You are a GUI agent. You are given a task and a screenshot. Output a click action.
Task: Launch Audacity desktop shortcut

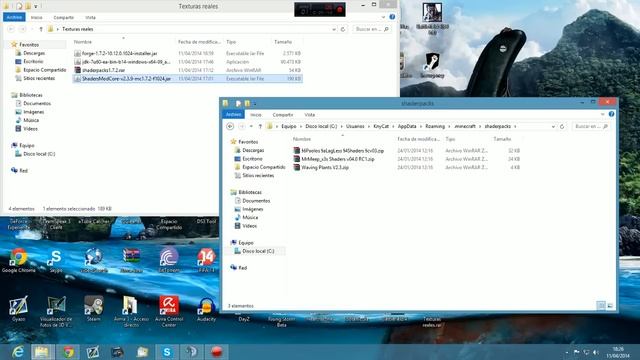pos(206,309)
